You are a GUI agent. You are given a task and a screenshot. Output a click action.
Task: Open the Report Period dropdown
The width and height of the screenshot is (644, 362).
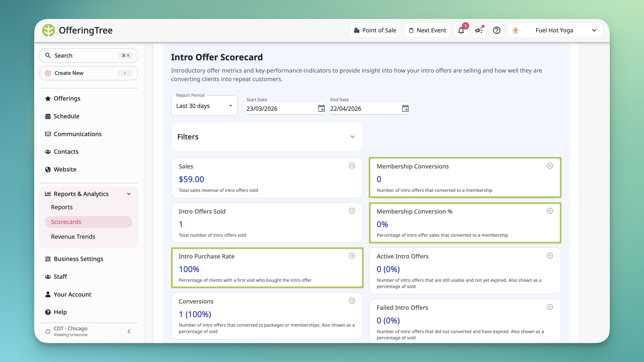(204, 106)
